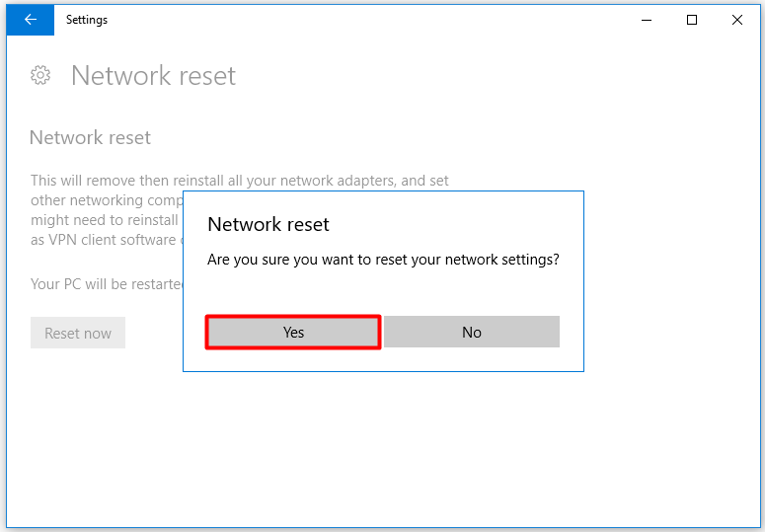Click the 'other networking' description line
This screenshot has width=765, height=532.
tap(107, 200)
